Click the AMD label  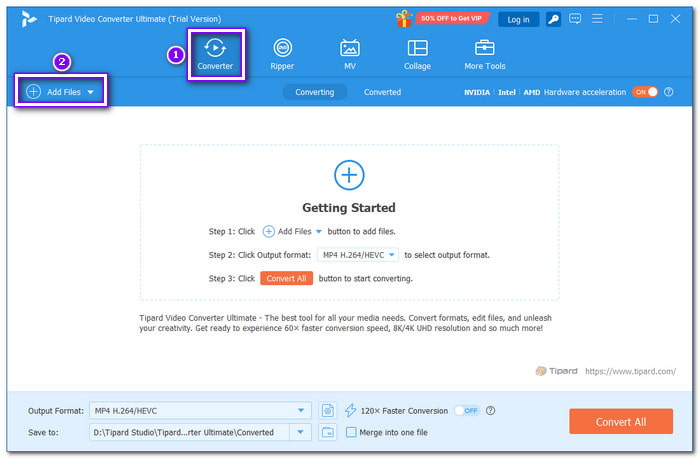tap(531, 92)
